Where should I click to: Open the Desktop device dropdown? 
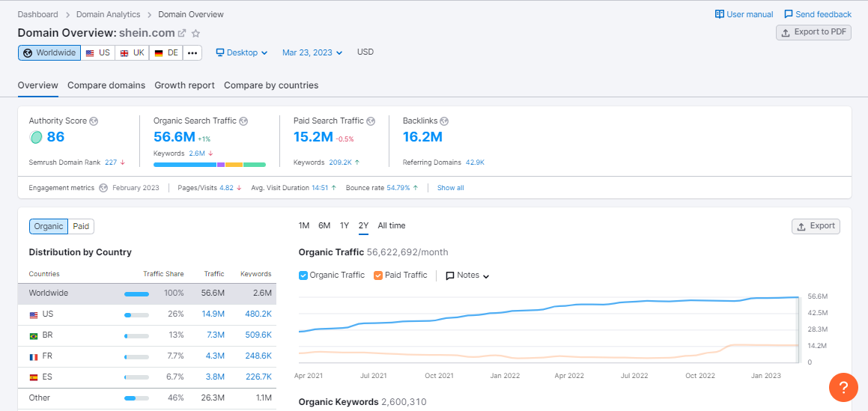(x=242, y=52)
